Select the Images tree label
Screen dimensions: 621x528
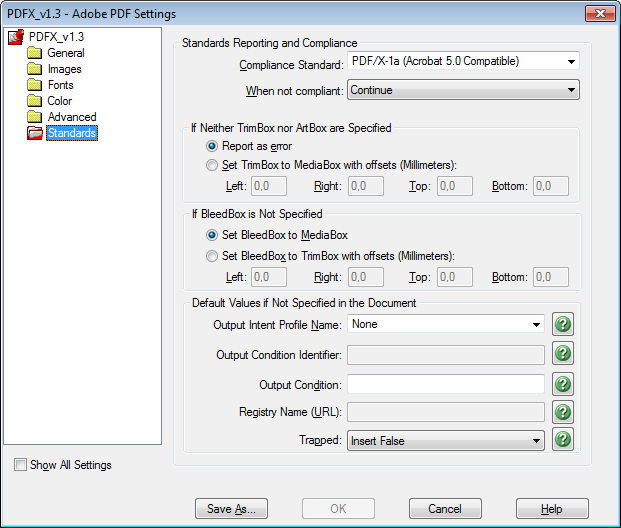point(65,69)
